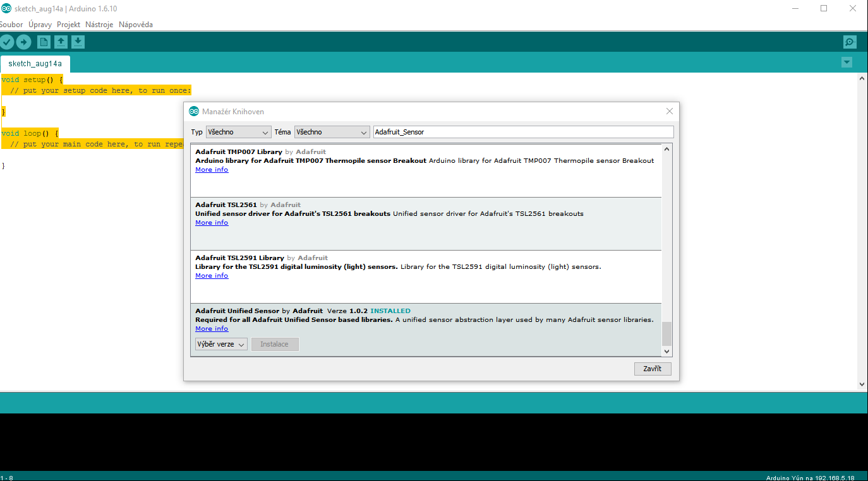The image size is (868, 481).
Task: Select the sketch_aug14a tab
Action: (35, 64)
